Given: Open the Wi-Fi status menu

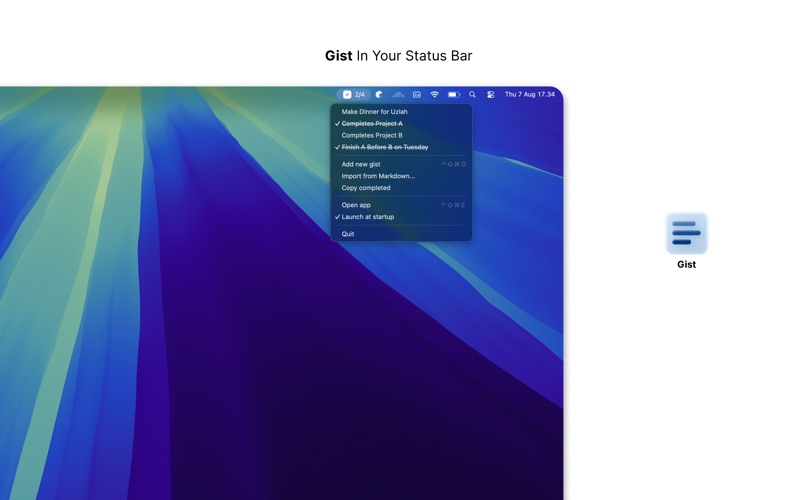Looking at the screenshot, I should 434,94.
